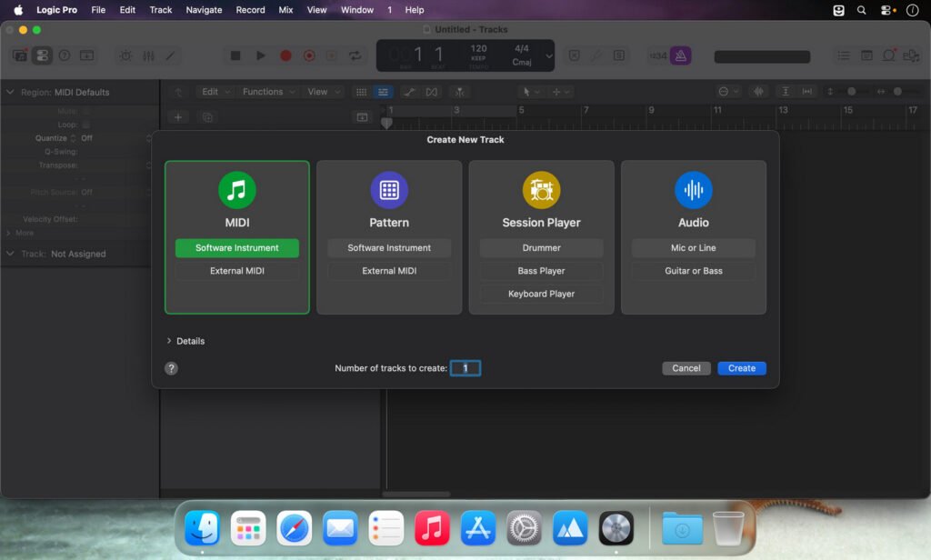Open the Loop Browser icon
This screenshot has height=560, width=931.
(x=889, y=55)
